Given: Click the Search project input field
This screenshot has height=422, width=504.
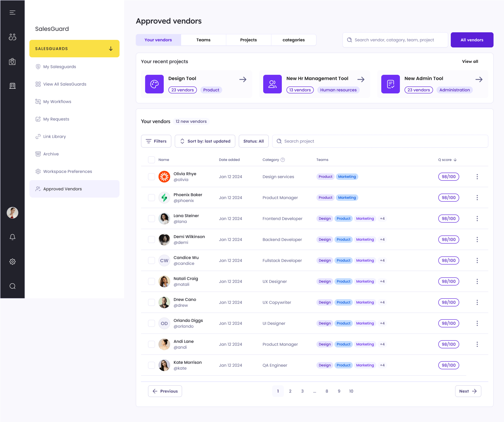Looking at the screenshot, I should 380,141.
